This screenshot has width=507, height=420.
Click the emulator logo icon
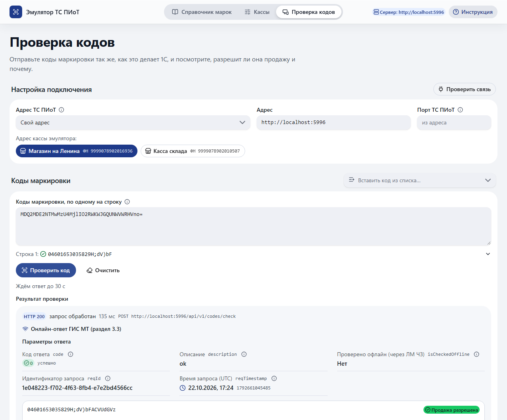[x=16, y=12]
